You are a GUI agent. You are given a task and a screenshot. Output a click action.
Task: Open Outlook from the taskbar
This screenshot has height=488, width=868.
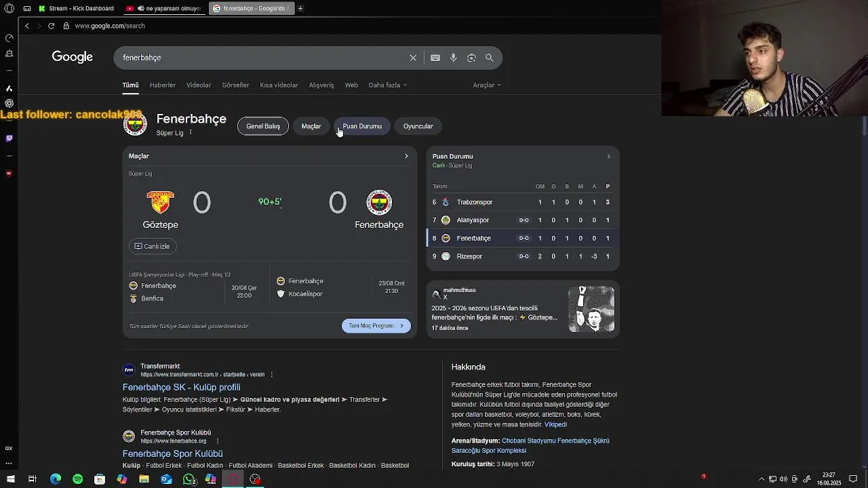tap(166, 479)
